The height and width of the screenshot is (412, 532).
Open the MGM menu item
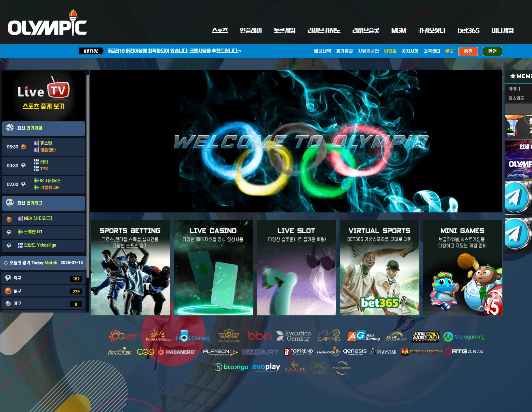(399, 30)
